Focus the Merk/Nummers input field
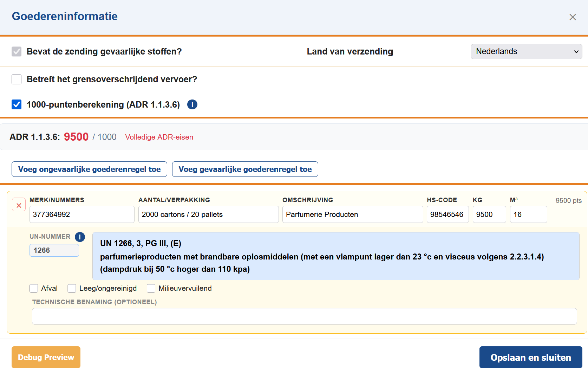588x372 pixels. 82,214
